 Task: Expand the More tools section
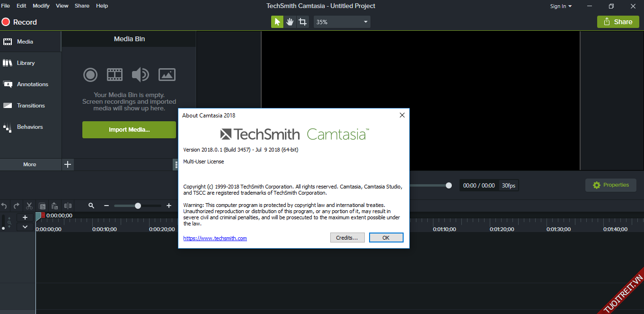(x=30, y=164)
